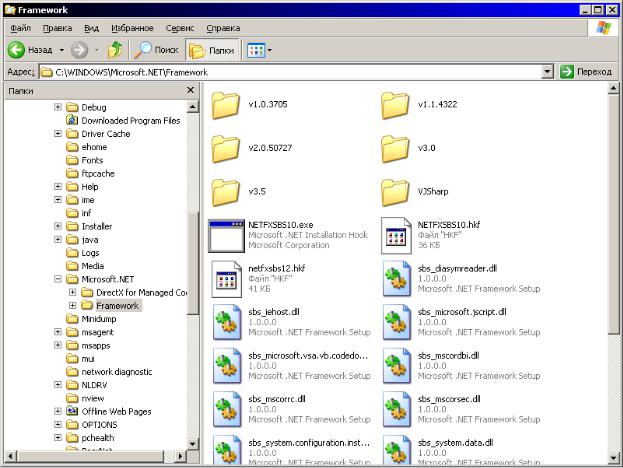Open the Вид menu
Viewport: 623px width, 468px height.
pyautogui.click(x=91, y=28)
